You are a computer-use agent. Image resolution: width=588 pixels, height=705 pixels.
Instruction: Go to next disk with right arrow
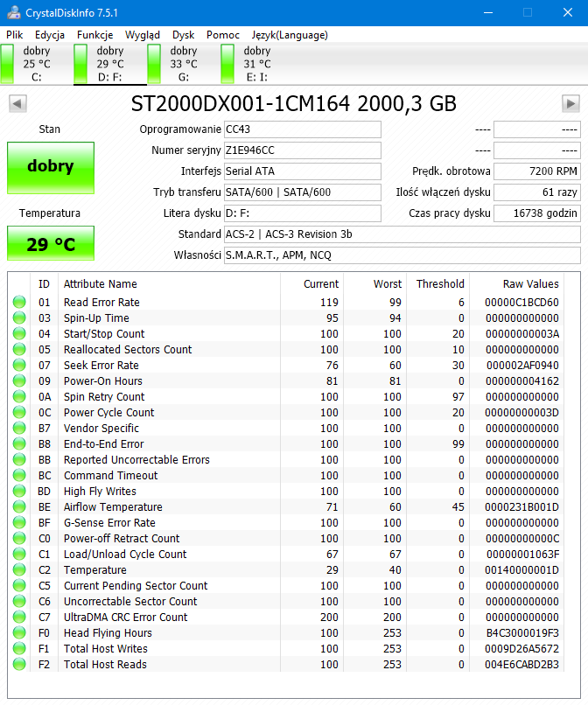coord(570,104)
